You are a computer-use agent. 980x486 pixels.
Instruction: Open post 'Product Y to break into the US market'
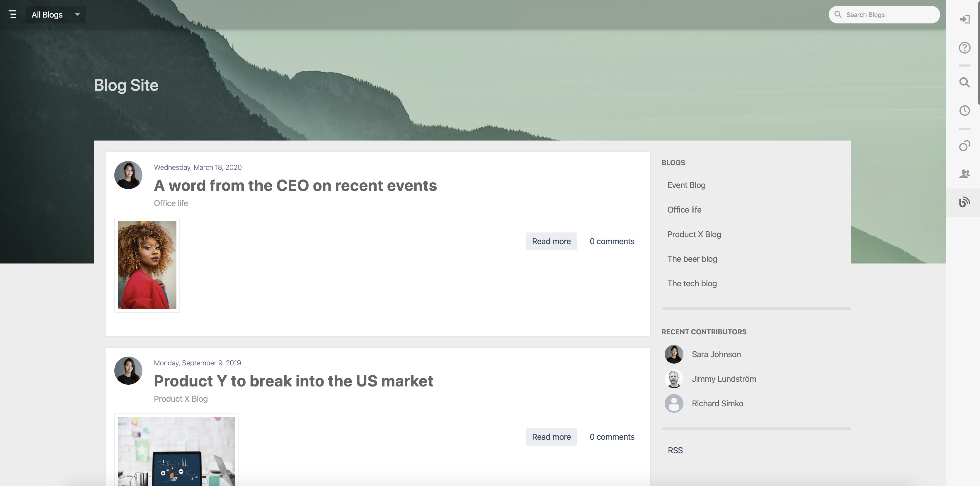tap(293, 381)
